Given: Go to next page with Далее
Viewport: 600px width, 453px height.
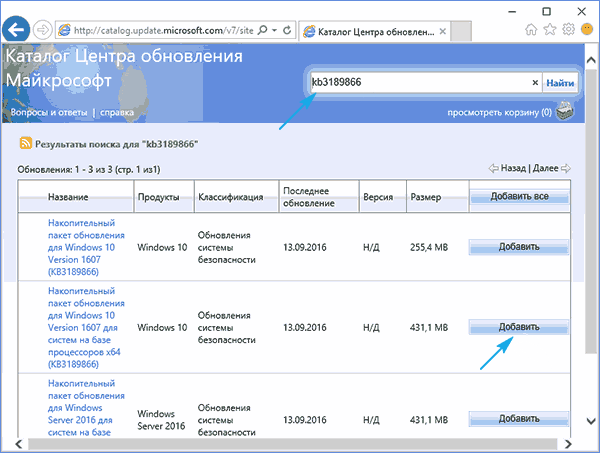Looking at the screenshot, I should 545,169.
